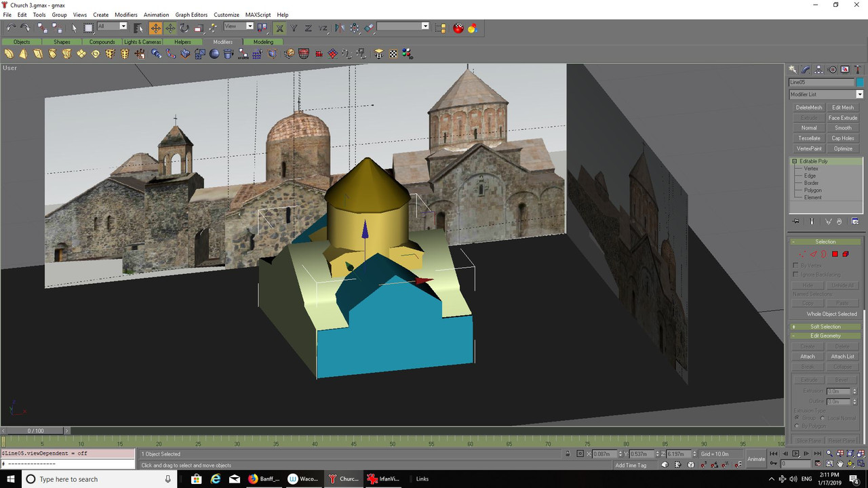Open the named selection sets dropdown

tap(425, 26)
